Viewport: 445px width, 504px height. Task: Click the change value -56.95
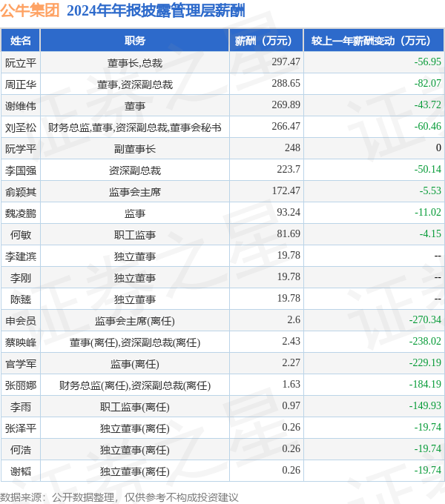coord(427,62)
